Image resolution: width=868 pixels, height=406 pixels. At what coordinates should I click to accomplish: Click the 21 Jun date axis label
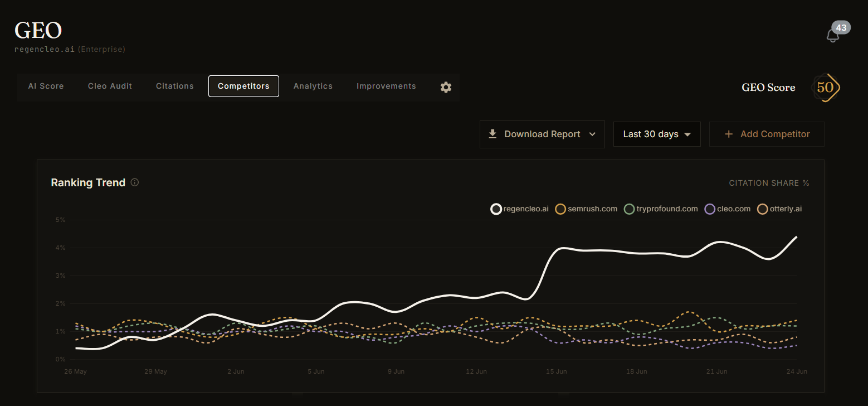pyautogui.click(x=716, y=371)
